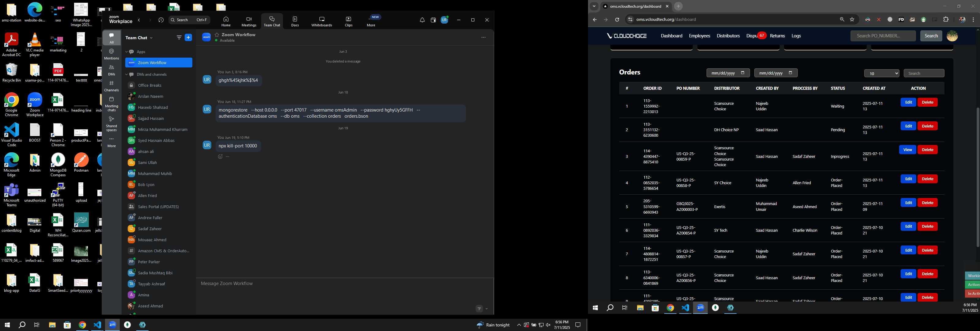
Task: Click Message Zoom Workflow input box
Action: click(345, 283)
